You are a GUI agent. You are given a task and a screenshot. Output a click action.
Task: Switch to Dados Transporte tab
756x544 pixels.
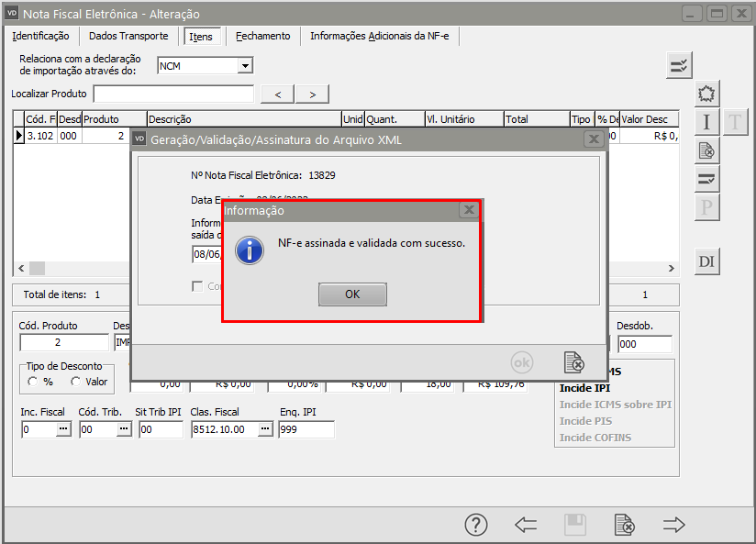(x=128, y=36)
